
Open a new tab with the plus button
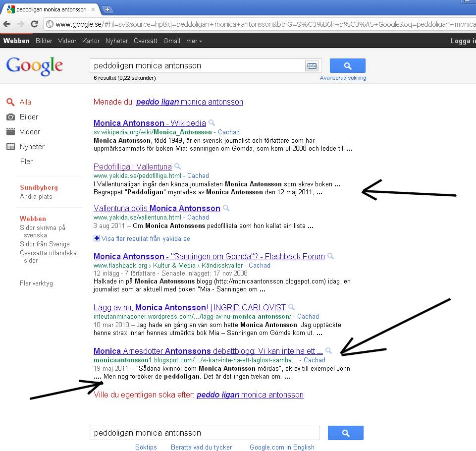coord(107,9)
